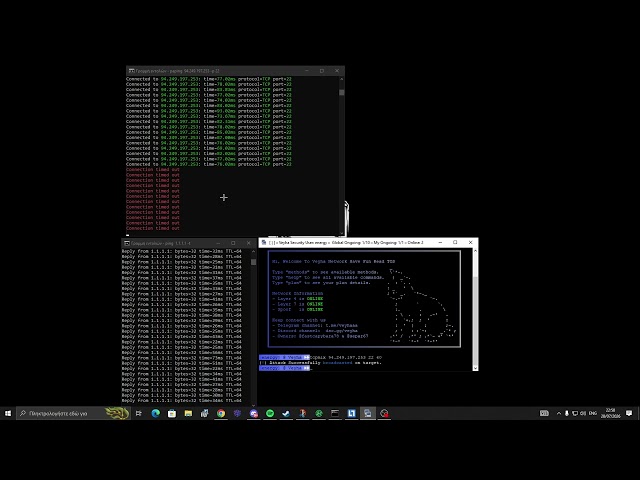This screenshot has width=640, height=480.
Task: Click the touch keyboard tray icon
Action: tap(544, 413)
